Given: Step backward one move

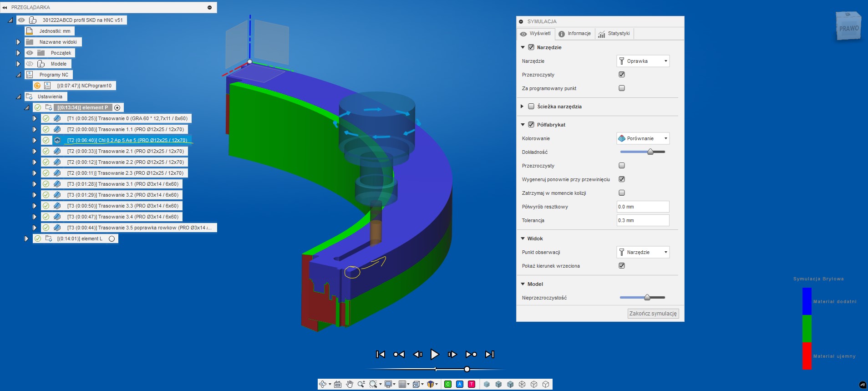Looking at the screenshot, I should (x=417, y=354).
